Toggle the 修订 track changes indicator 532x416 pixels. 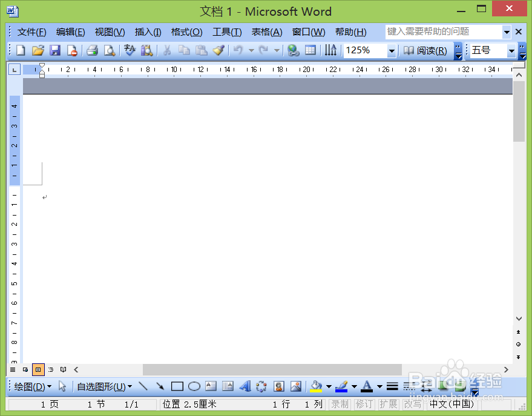[364, 404]
